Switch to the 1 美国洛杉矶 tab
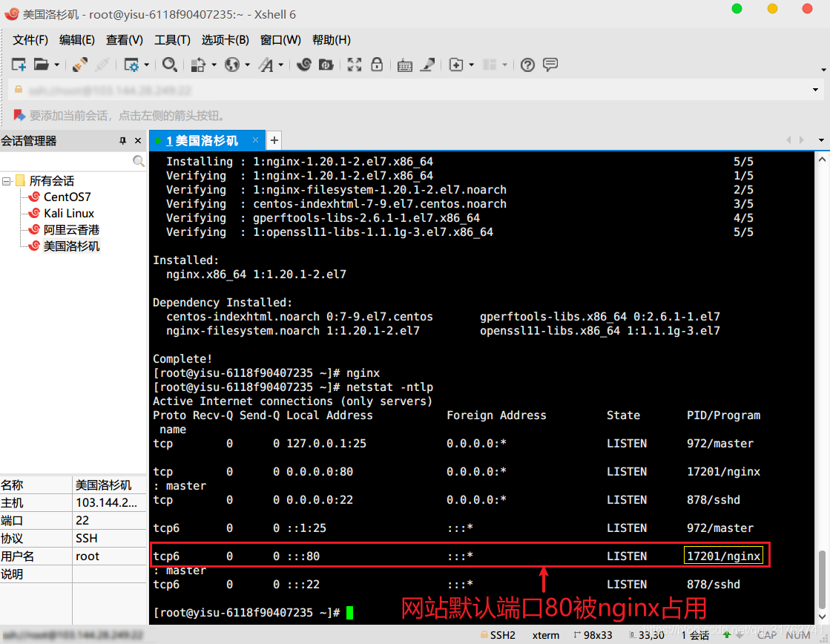830x644 pixels. coord(202,140)
